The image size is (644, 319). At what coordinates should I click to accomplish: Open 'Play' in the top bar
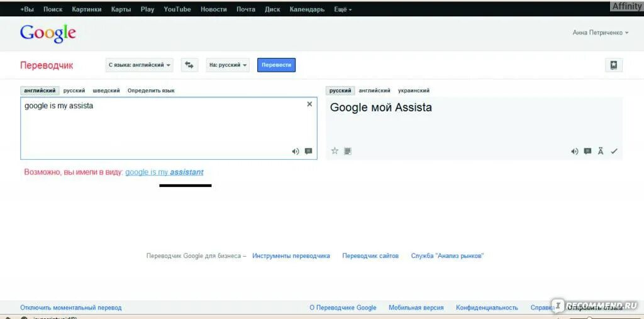click(x=147, y=9)
